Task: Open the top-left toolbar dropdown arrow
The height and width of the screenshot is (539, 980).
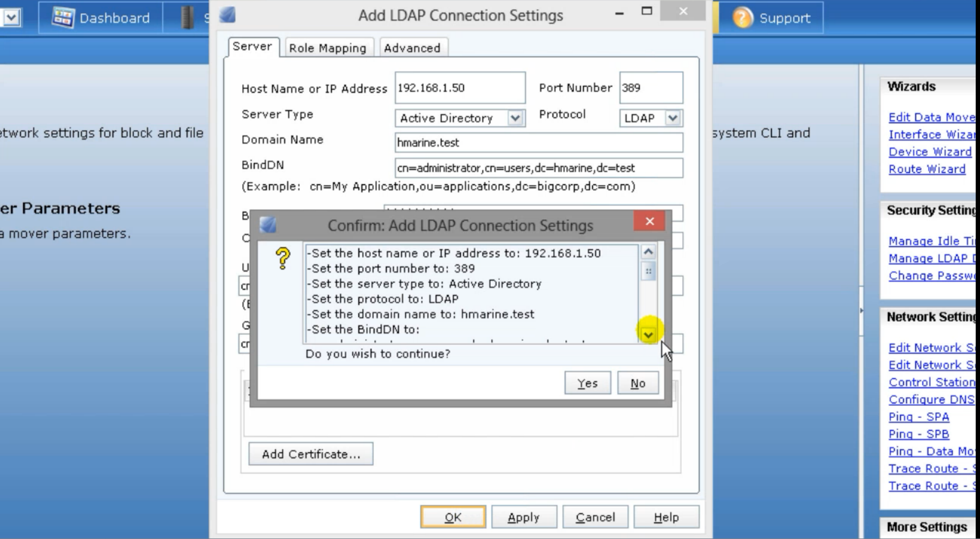Action: [x=12, y=18]
